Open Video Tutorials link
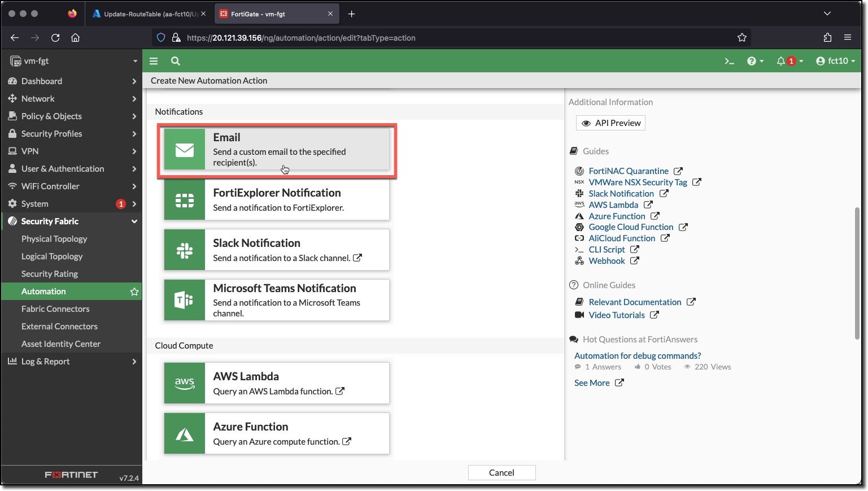Viewport: 868px width, 491px height. tap(617, 315)
